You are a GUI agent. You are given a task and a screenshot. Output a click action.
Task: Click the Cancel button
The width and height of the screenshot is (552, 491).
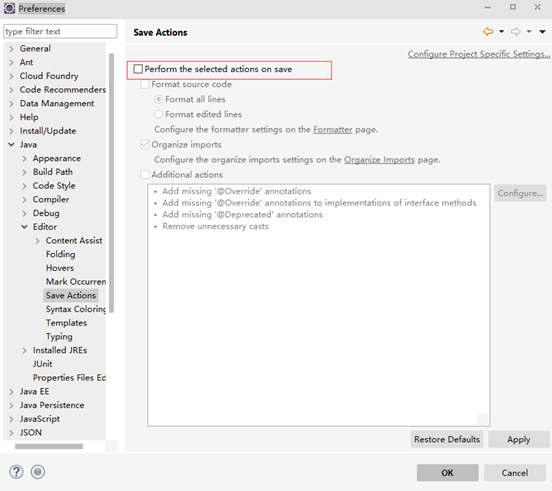[515, 472]
